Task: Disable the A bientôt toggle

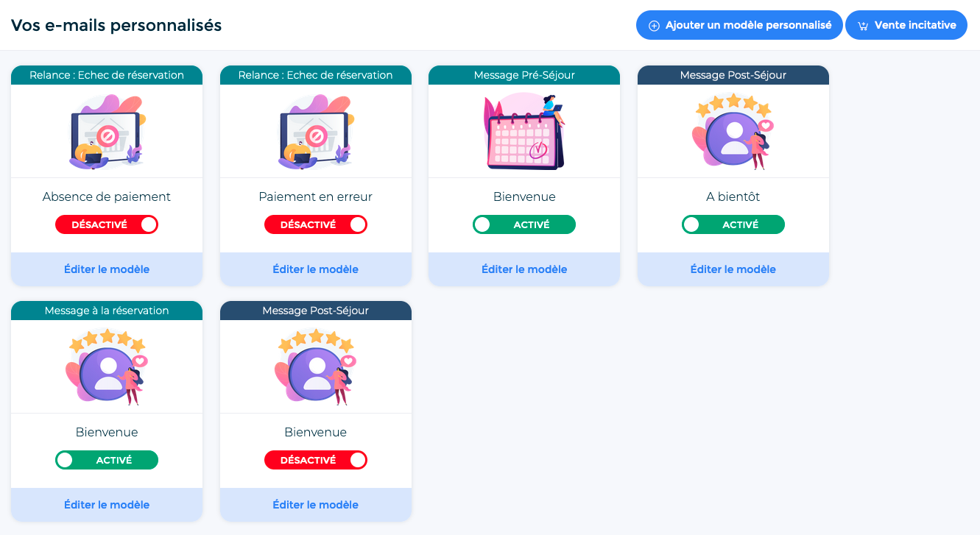Action: click(x=733, y=224)
